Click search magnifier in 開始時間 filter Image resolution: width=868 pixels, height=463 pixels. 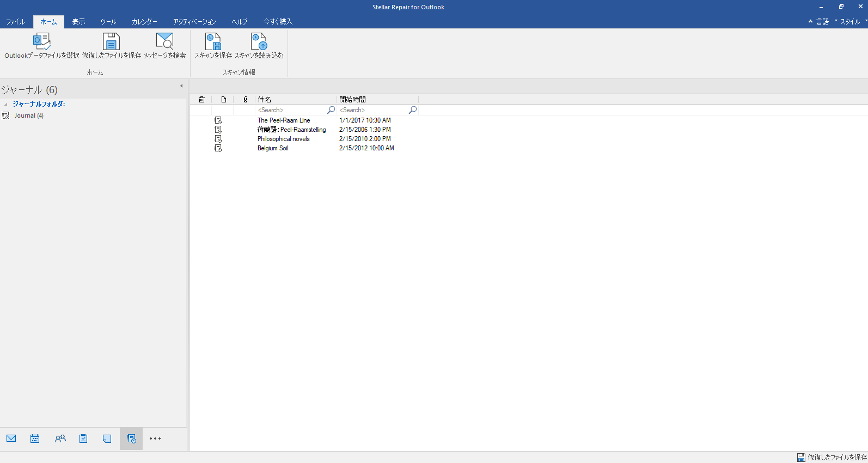(413, 110)
